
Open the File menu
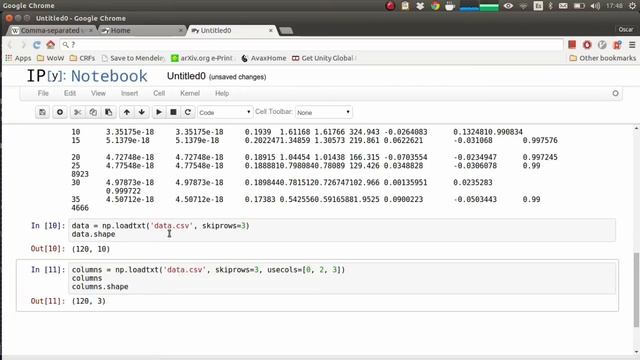click(x=43, y=93)
